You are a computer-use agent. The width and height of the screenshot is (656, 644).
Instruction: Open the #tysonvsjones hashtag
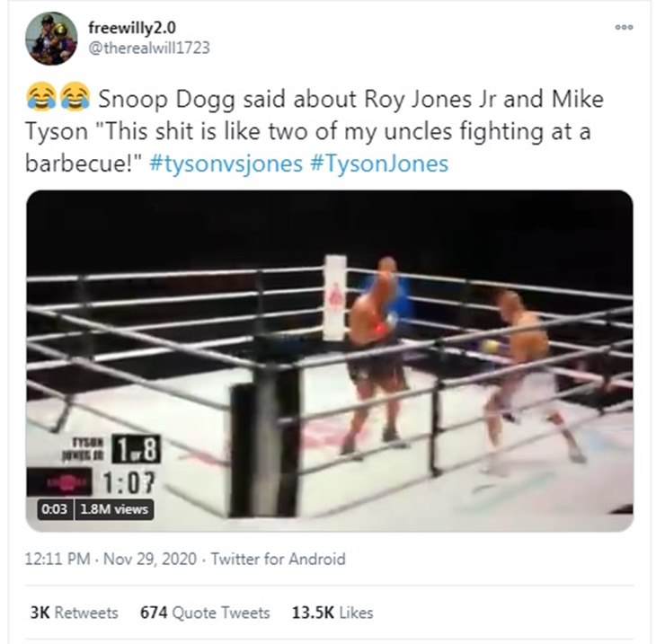tap(226, 163)
